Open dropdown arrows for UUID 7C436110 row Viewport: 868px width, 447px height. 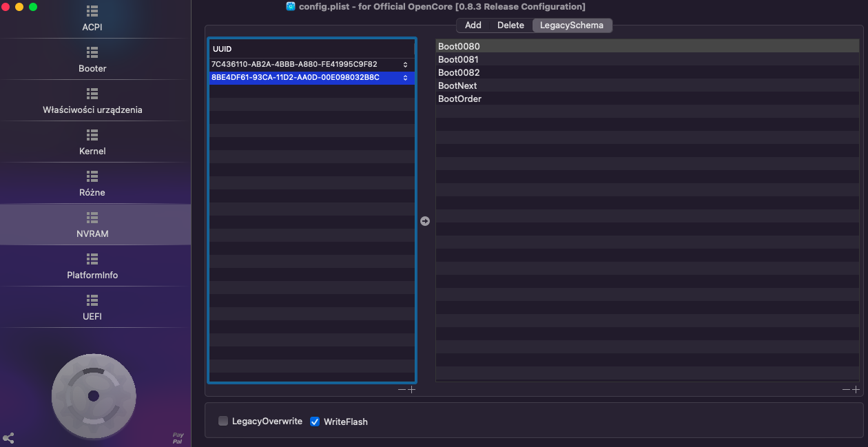click(x=405, y=65)
